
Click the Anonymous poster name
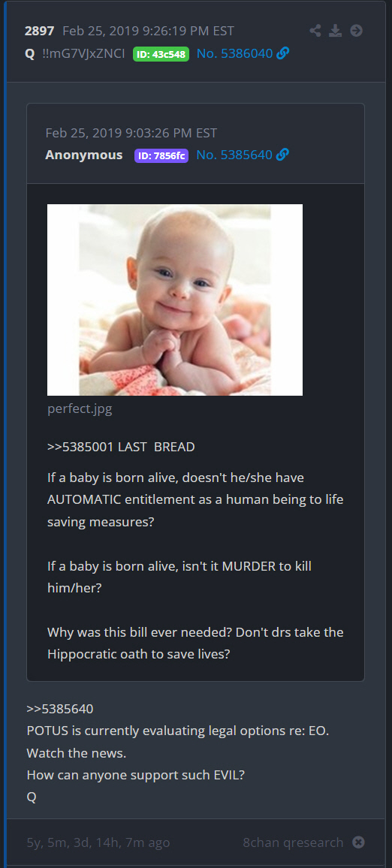click(x=83, y=155)
